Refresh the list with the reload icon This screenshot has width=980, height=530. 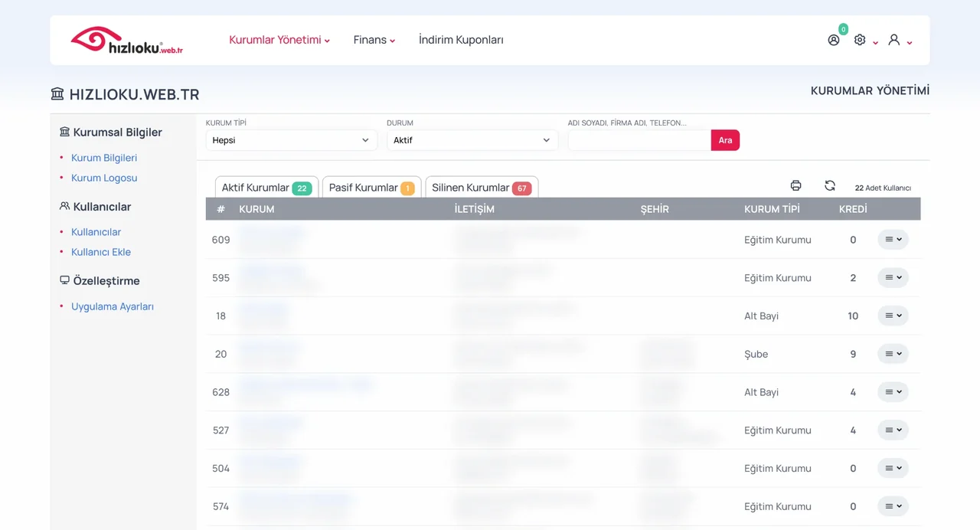[830, 185]
